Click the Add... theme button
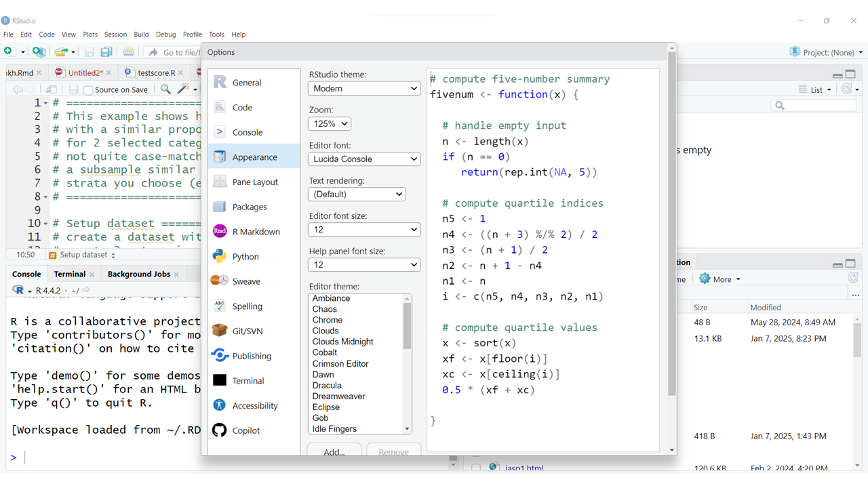This screenshot has height=488, width=868. pyautogui.click(x=334, y=452)
